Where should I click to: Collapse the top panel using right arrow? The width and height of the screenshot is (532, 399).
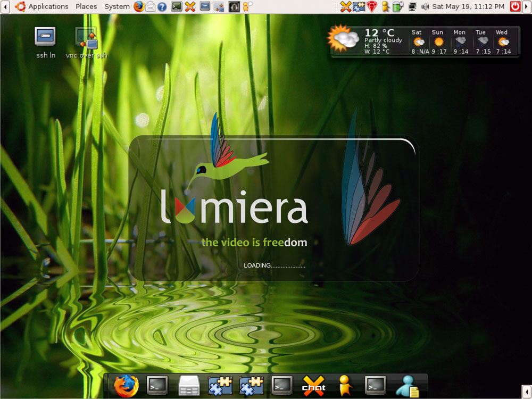pos(527,6)
